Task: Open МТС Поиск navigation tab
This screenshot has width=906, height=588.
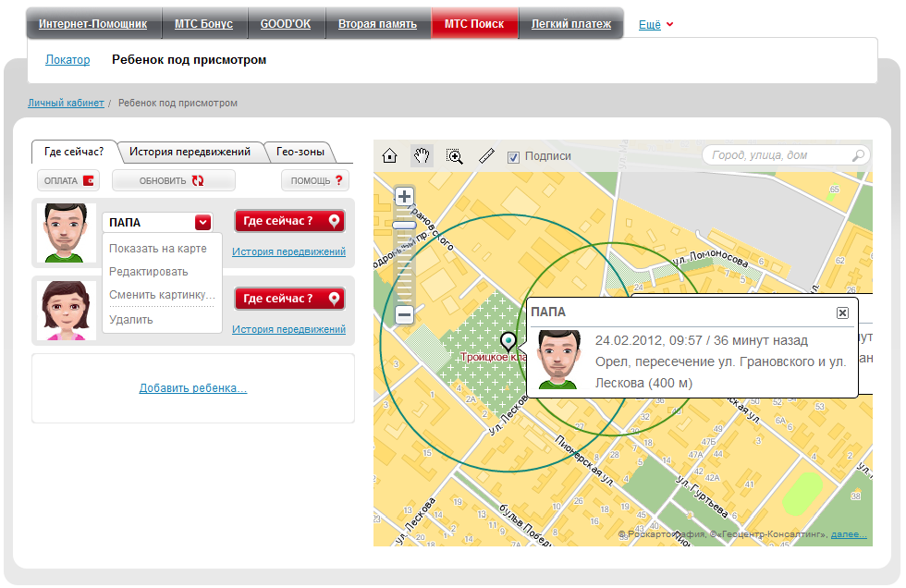Action: pyautogui.click(x=474, y=24)
